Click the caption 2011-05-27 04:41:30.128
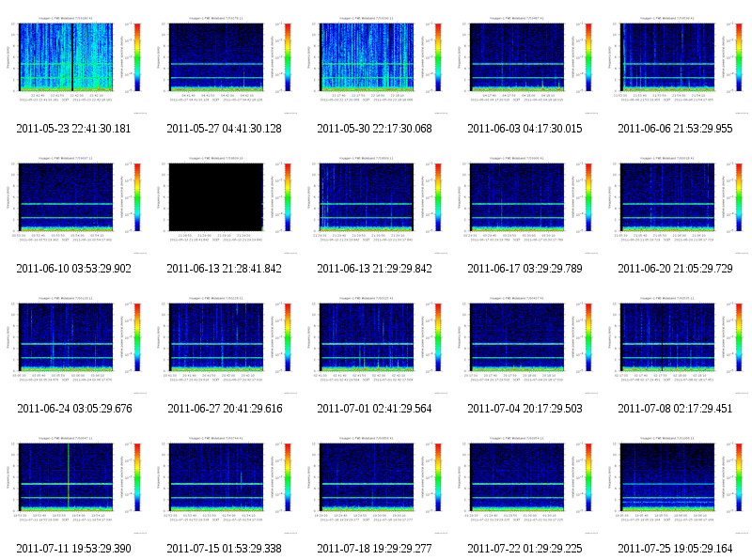Screen dimensions: 752x560 pos(224,129)
